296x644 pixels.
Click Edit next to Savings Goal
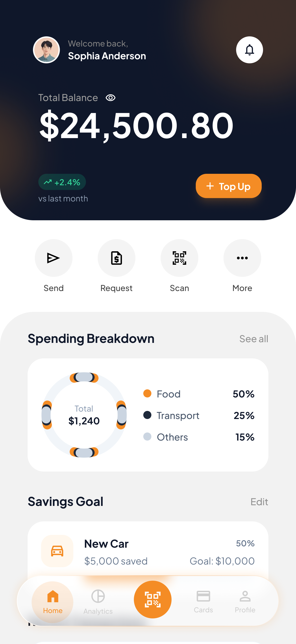pos(259,502)
